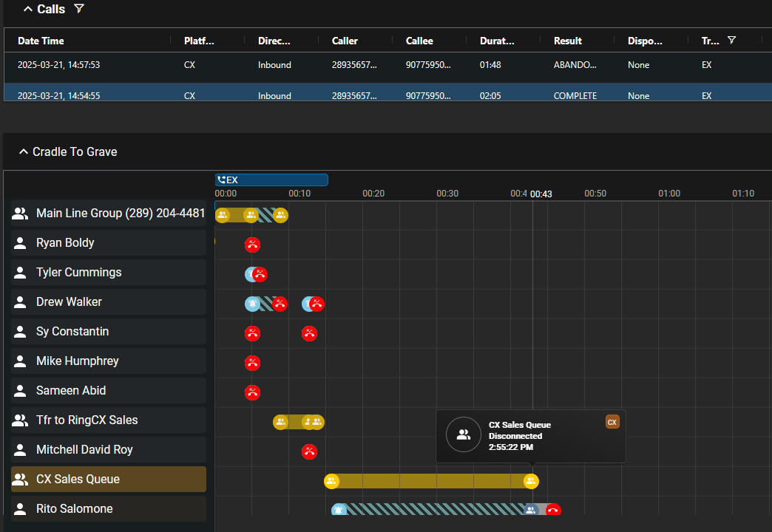Click CX Sales Queue start yellow icon

pos(331,481)
